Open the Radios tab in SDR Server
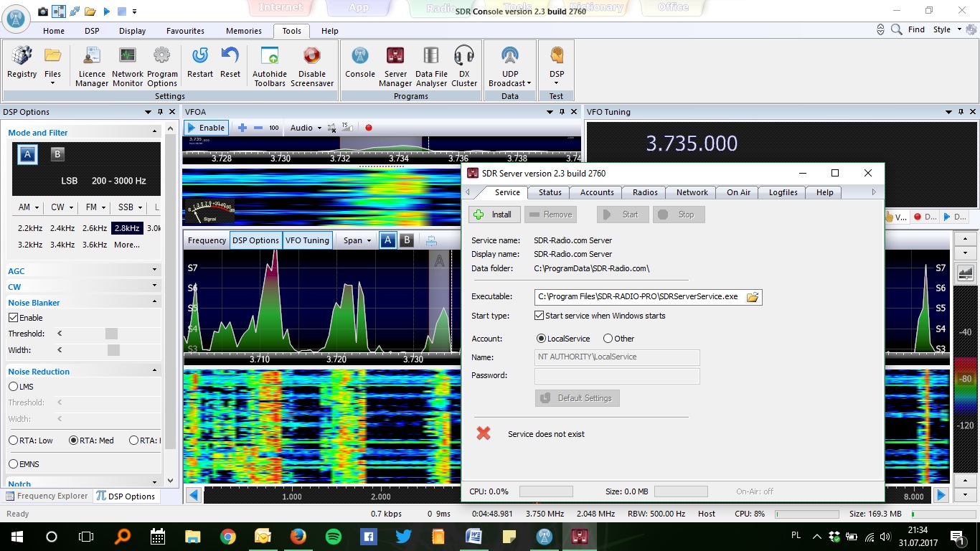This screenshot has width=980, height=551. pos(645,192)
